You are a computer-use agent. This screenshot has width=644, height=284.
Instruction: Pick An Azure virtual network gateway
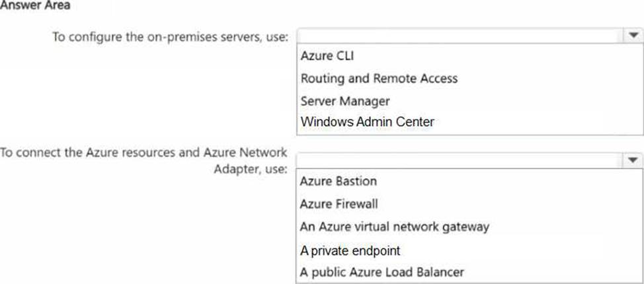click(x=394, y=227)
